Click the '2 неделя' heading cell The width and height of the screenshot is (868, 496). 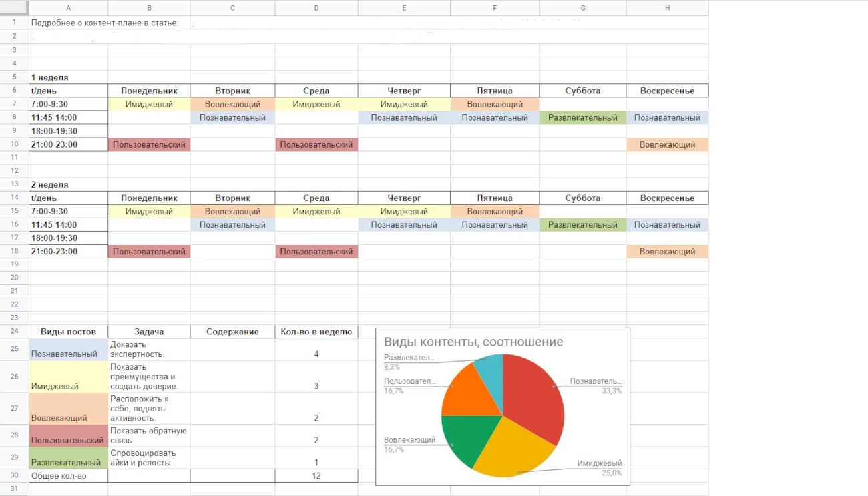pos(68,184)
